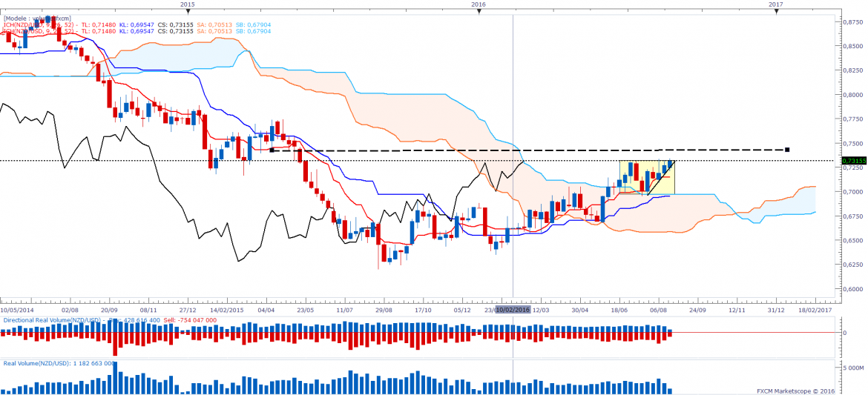Click the 10/05/2014 date label
This screenshot has height=395, width=868.
[17, 311]
